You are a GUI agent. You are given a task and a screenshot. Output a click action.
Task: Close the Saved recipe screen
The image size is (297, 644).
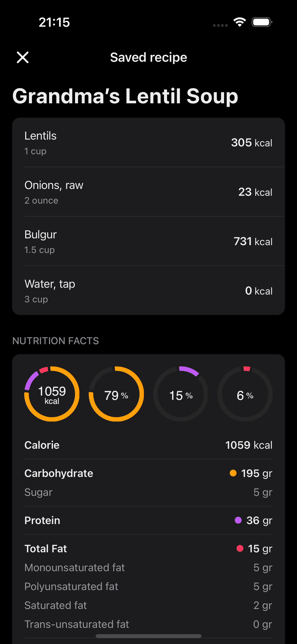(x=23, y=57)
